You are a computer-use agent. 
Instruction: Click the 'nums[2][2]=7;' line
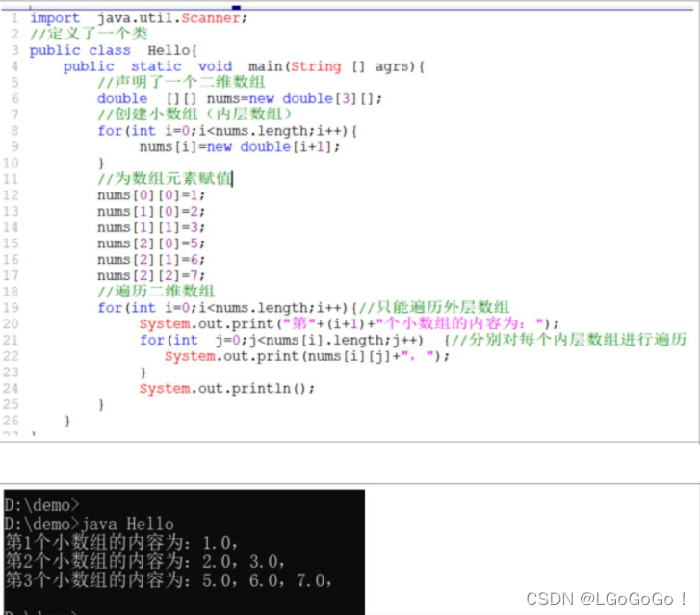click(x=151, y=275)
